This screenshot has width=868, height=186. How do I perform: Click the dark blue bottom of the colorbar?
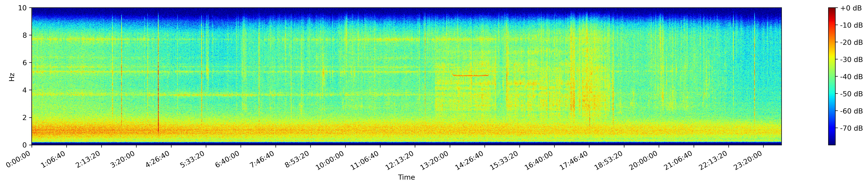tap(832, 142)
